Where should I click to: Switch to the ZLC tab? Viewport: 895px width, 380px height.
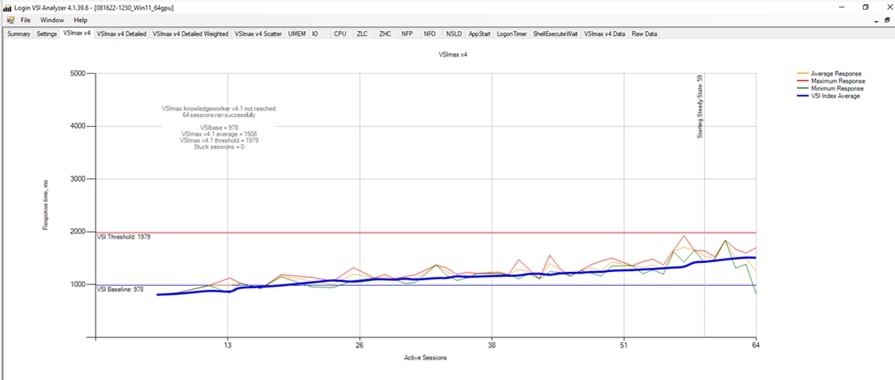(362, 34)
